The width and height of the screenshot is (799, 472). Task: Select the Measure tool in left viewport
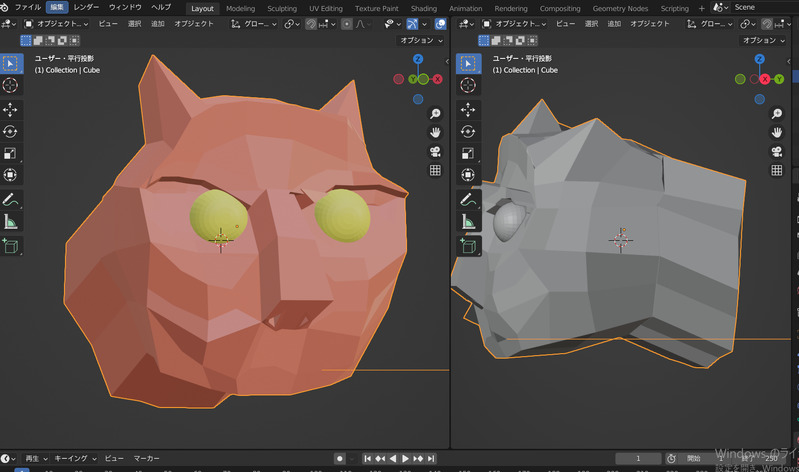click(x=10, y=221)
